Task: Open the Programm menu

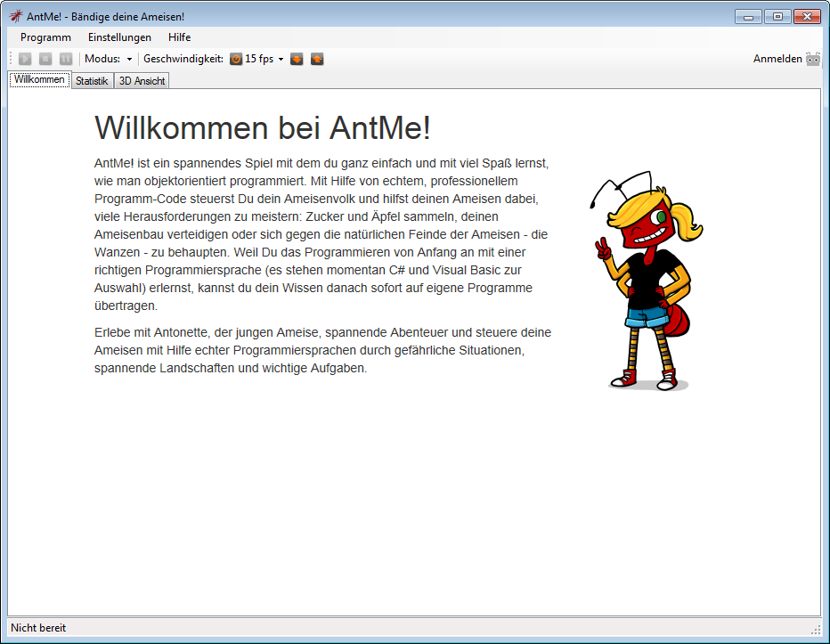Action: (45, 37)
